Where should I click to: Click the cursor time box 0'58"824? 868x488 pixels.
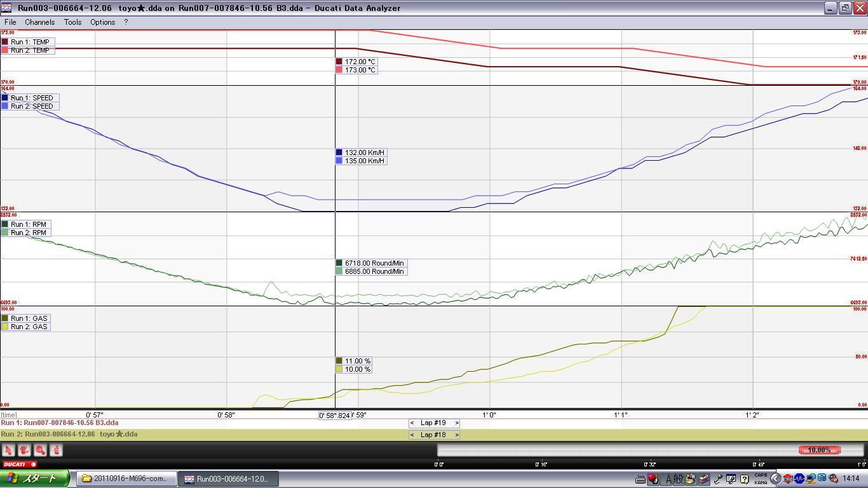pos(335,416)
